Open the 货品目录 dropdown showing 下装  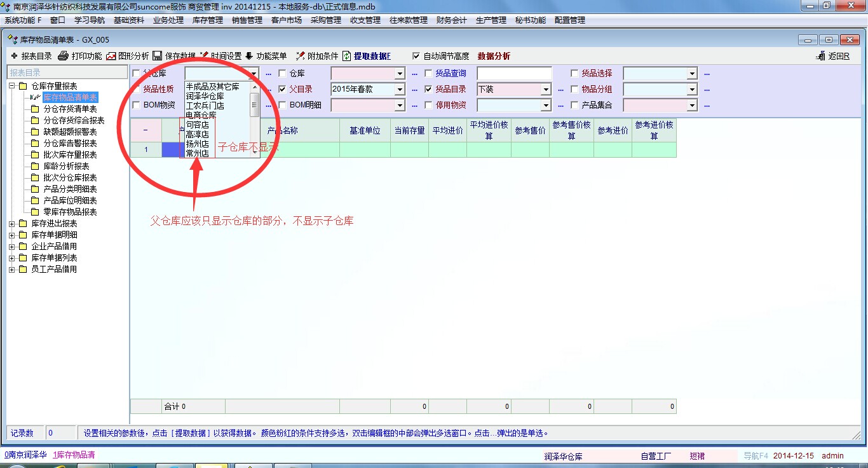click(x=546, y=90)
